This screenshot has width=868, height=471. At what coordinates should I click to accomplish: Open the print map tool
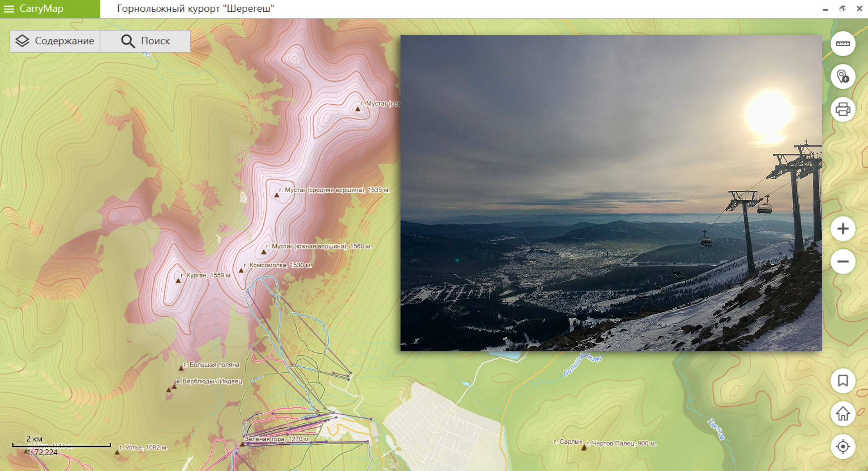coord(843,109)
